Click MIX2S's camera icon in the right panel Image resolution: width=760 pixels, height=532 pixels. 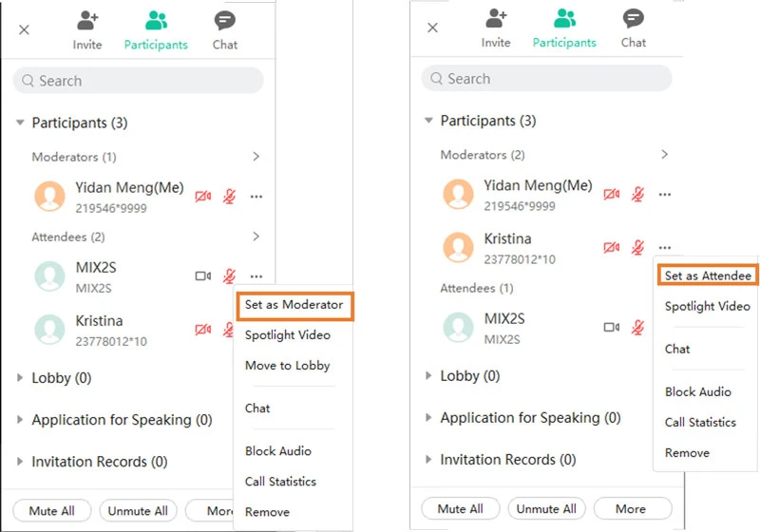coord(612,327)
